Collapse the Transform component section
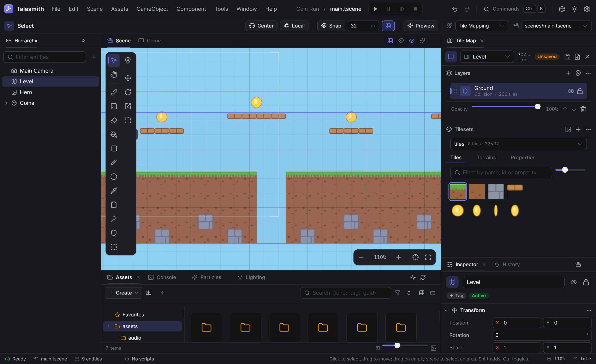The image size is (596, 364). tap(446, 310)
